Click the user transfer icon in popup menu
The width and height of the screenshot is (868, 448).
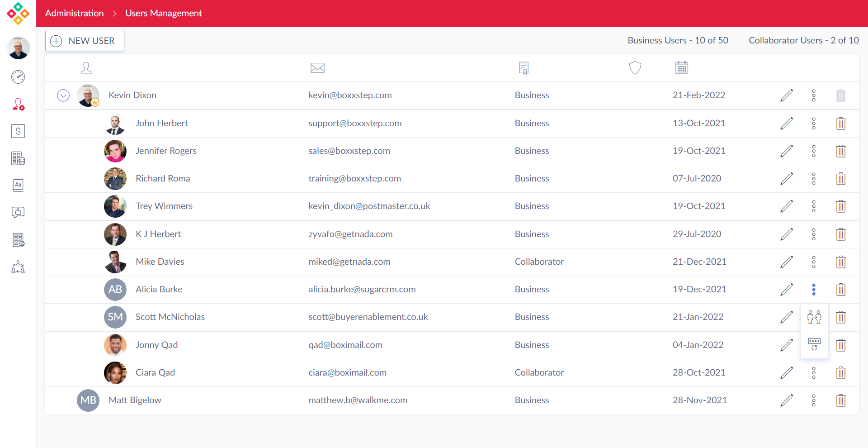814,317
